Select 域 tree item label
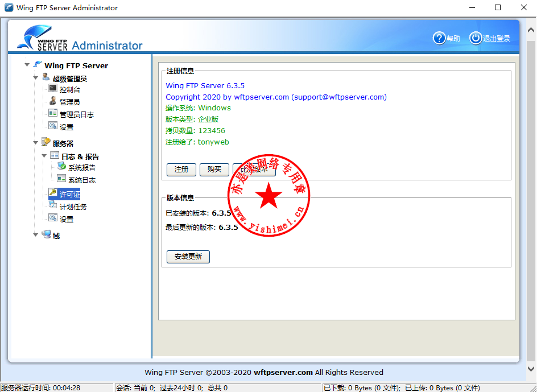The width and height of the screenshot is (537, 392). [x=56, y=236]
